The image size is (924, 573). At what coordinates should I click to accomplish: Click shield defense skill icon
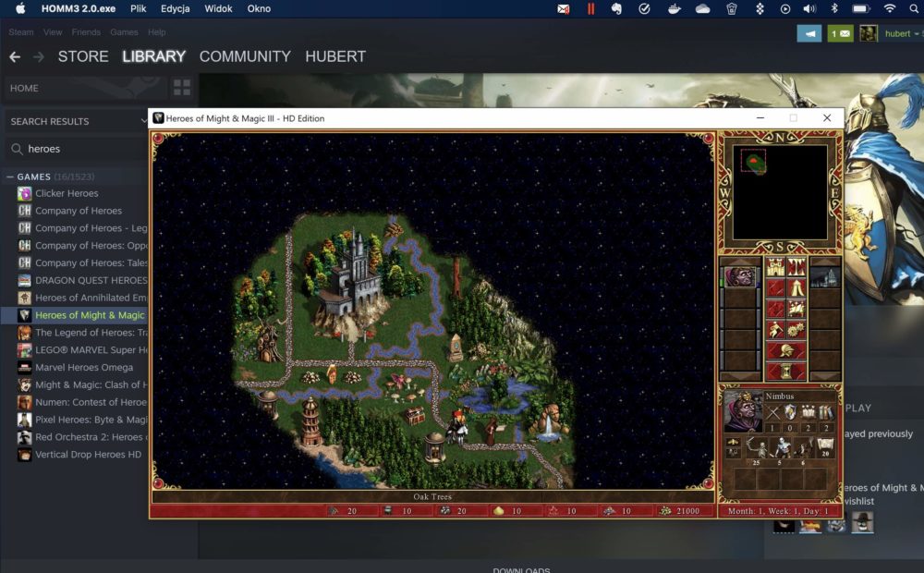click(x=790, y=413)
